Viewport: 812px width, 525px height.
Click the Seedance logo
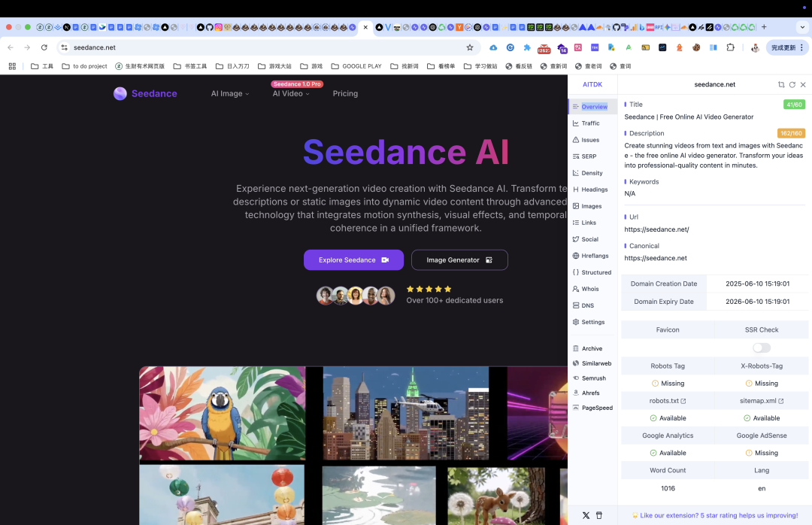146,94
